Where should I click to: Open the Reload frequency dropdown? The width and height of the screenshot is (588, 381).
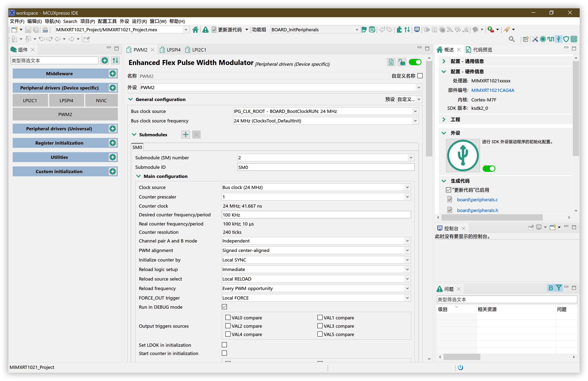316,288
